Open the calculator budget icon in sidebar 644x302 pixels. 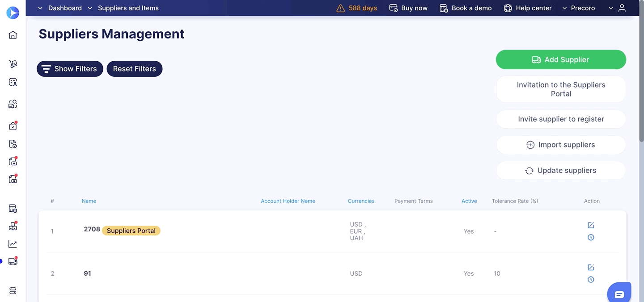[13, 209]
